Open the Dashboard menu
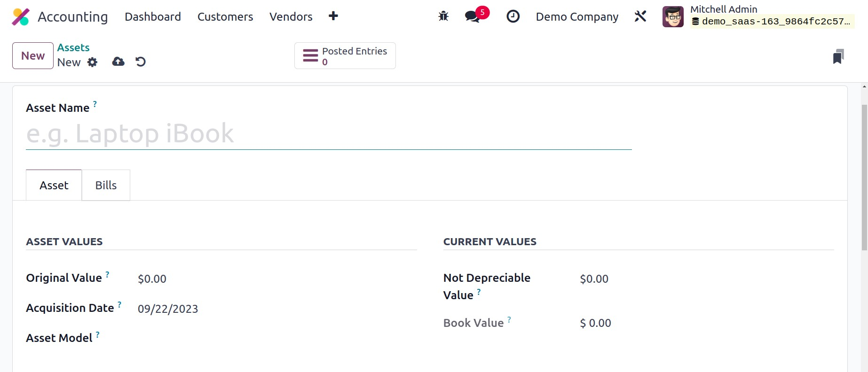The width and height of the screenshot is (868, 372). coord(153,17)
